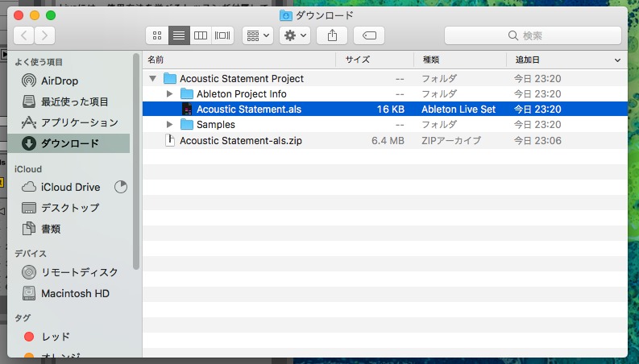Click the Ableton Live Set kind cell
The width and height of the screenshot is (639, 364).
[459, 109]
